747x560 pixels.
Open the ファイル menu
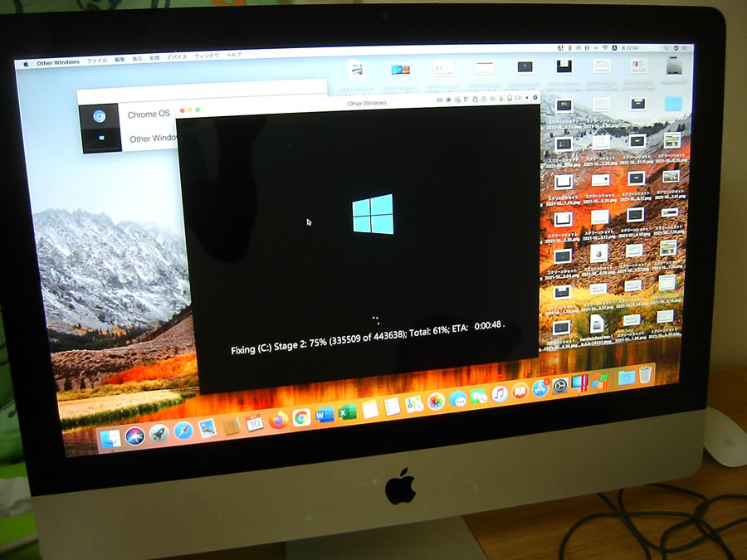coord(97,61)
